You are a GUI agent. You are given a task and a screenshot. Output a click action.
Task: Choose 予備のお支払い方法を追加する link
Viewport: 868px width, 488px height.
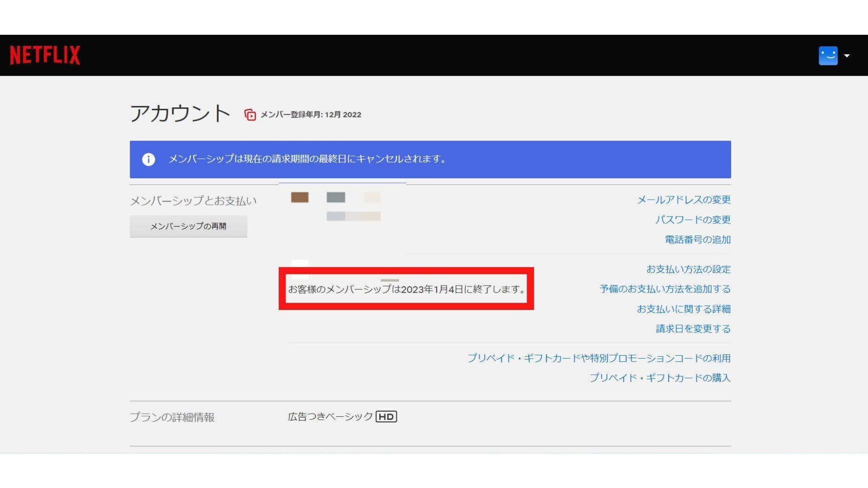tap(665, 289)
